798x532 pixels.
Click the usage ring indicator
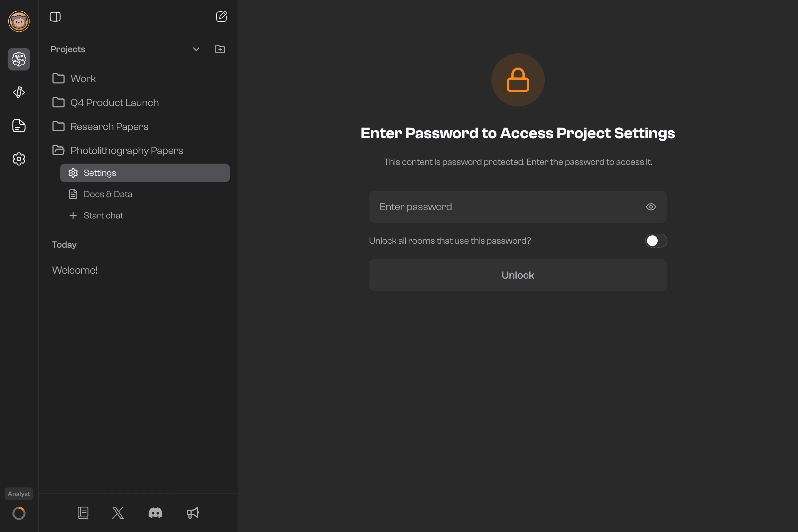tap(19, 513)
